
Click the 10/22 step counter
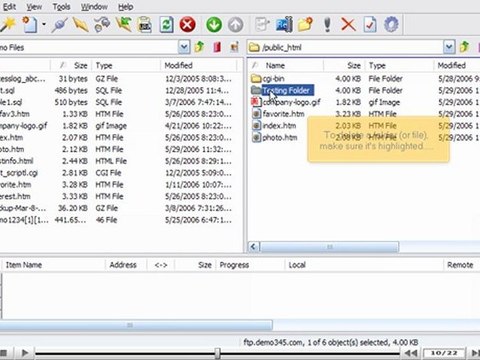point(444,353)
